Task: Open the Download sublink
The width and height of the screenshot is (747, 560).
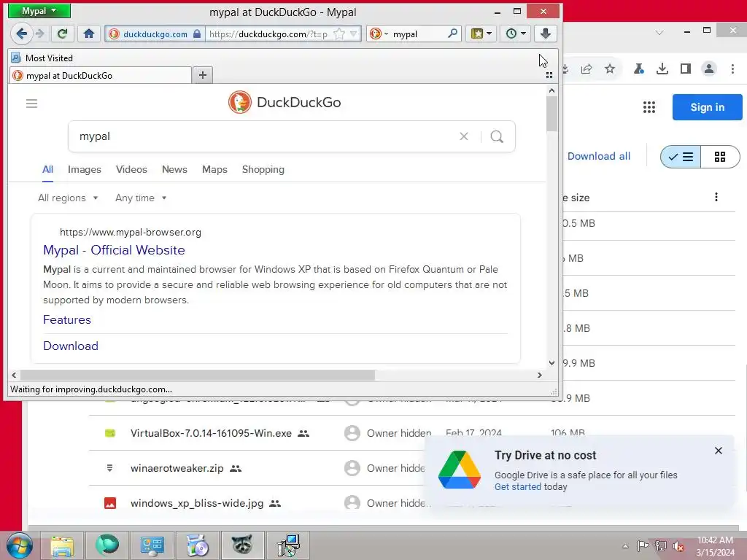Action: 71,346
